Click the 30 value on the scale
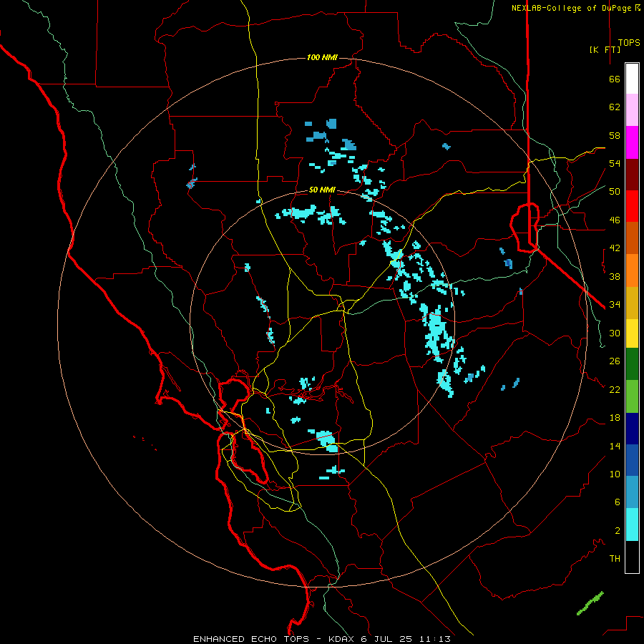This screenshot has width=644, height=644. [615, 333]
